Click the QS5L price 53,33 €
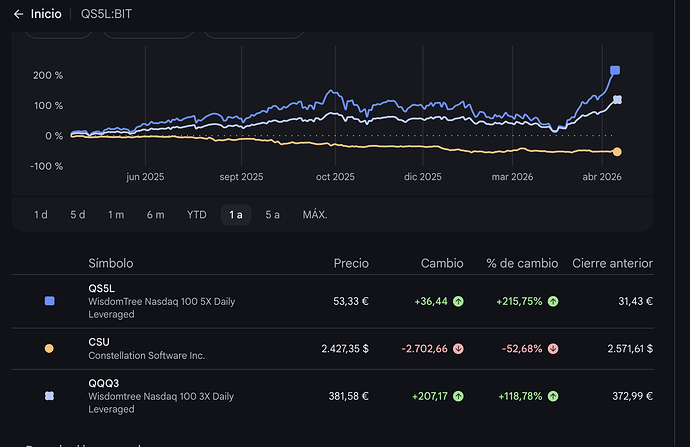Screen dimensions: 690x447 351,301
